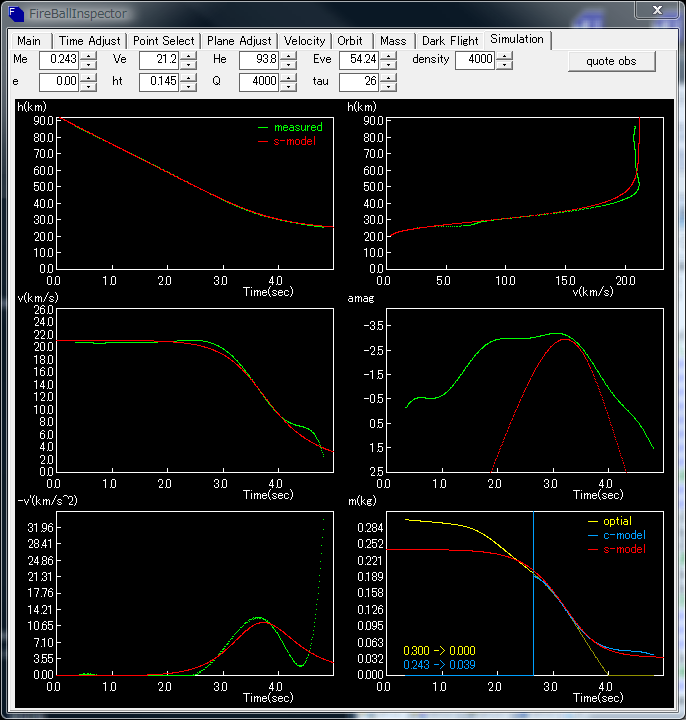
Task: Select the Point Select tab
Action: 165,41
